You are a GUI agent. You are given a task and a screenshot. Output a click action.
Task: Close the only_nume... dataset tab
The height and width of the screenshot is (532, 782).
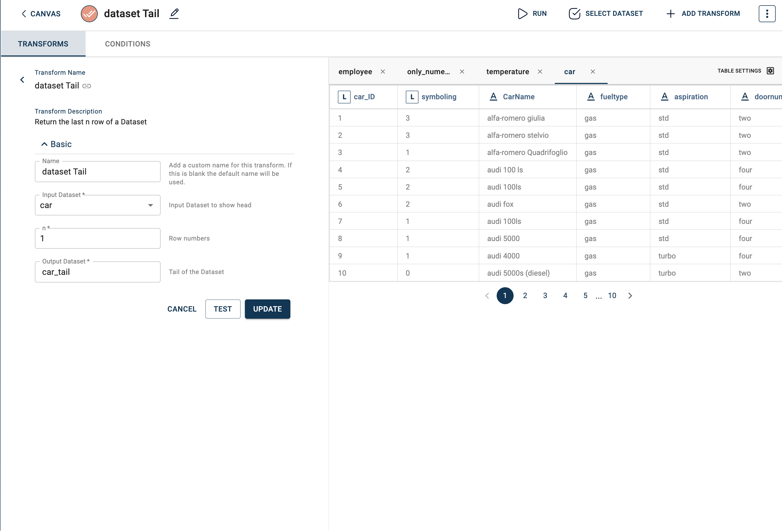463,71
